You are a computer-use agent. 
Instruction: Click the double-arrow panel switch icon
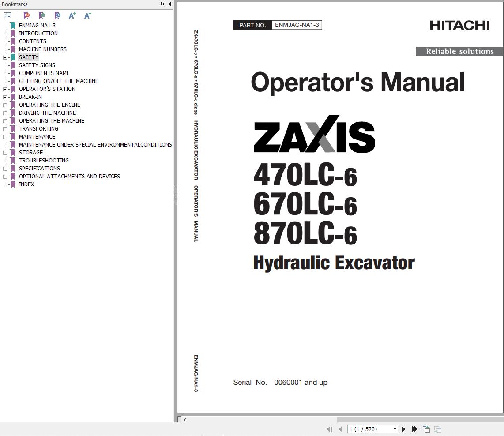click(x=163, y=4)
